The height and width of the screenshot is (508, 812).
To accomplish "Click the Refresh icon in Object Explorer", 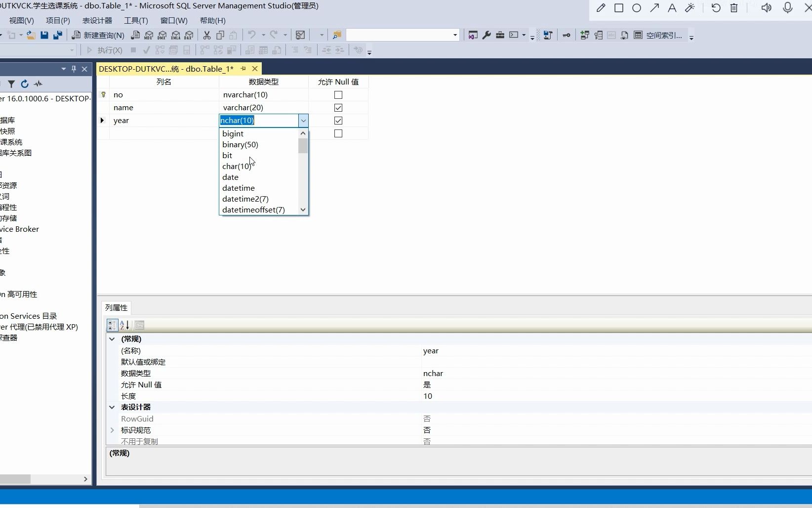I will [x=25, y=84].
